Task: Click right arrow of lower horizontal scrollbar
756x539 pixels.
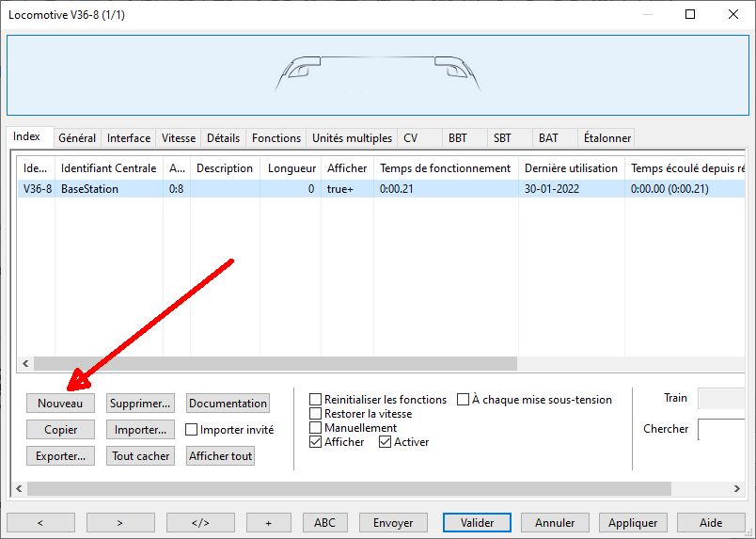Action: (736, 488)
